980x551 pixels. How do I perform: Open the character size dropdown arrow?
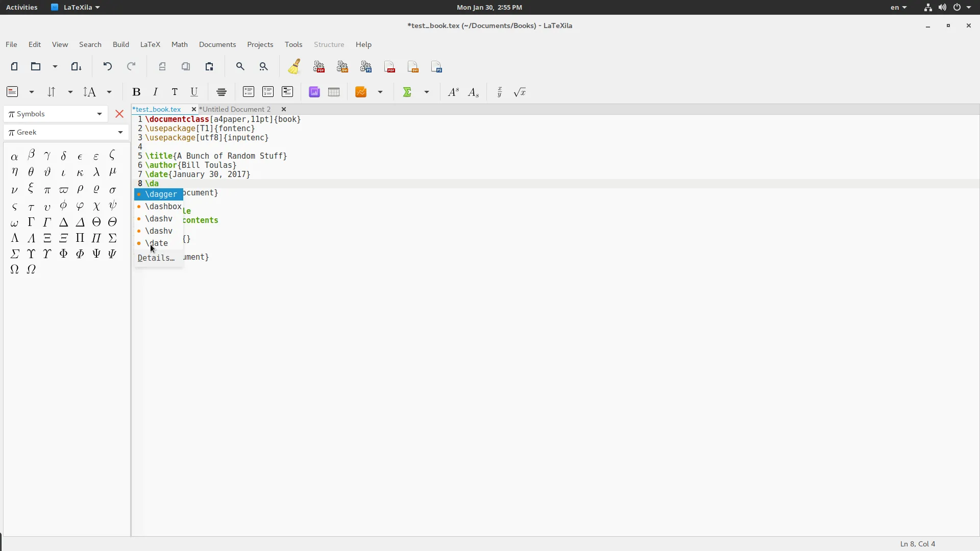pos(109,92)
